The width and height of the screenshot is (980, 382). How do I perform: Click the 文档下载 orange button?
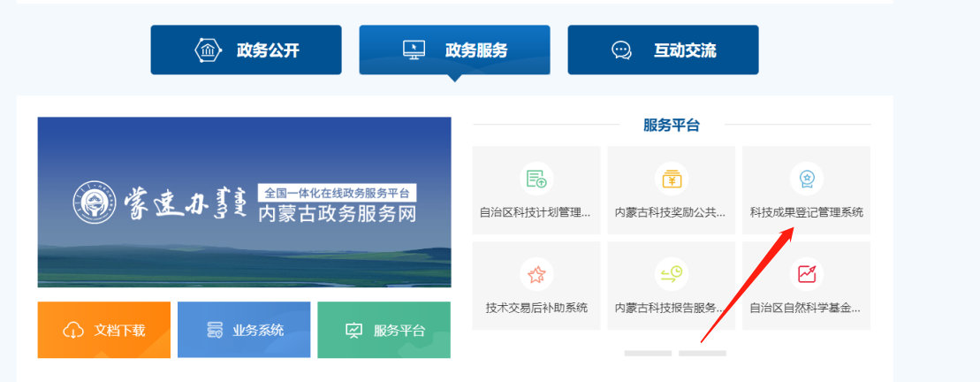(x=103, y=330)
